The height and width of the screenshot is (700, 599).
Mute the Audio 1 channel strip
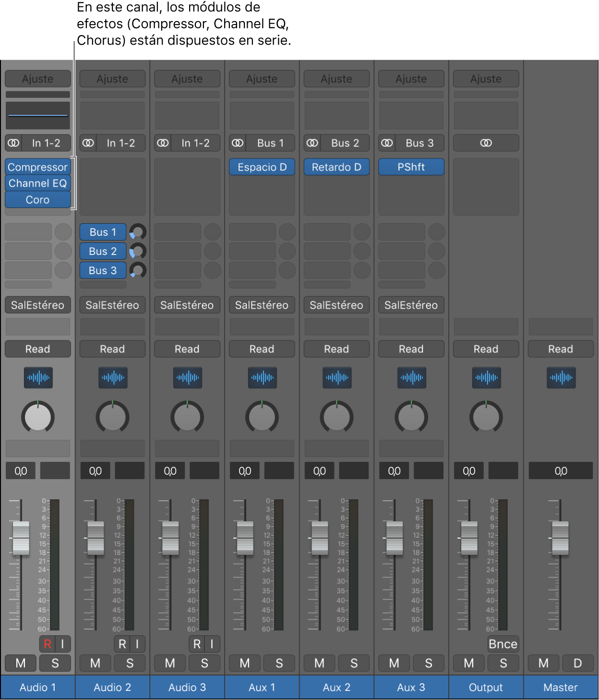pos(21,663)
